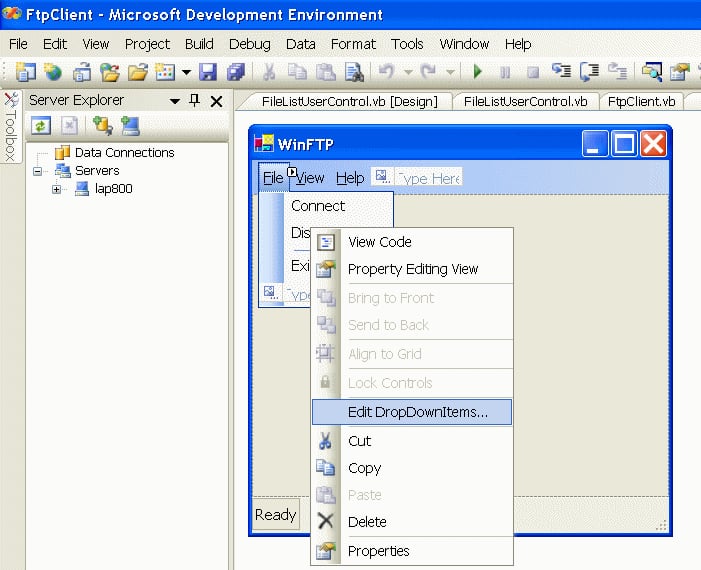The width and height of the screenshot is (701, 570).
Task: Open the Project menu
Action: (147, 44)
